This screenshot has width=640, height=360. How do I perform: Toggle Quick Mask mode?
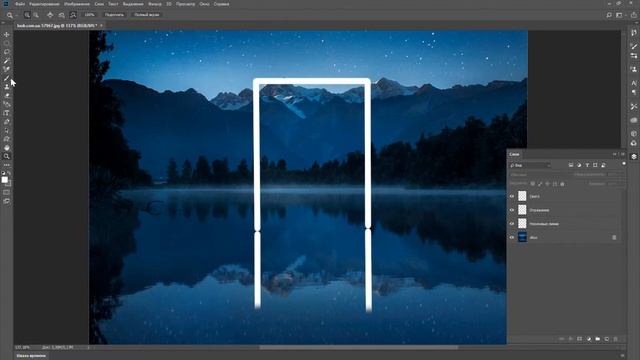(7, 192)
